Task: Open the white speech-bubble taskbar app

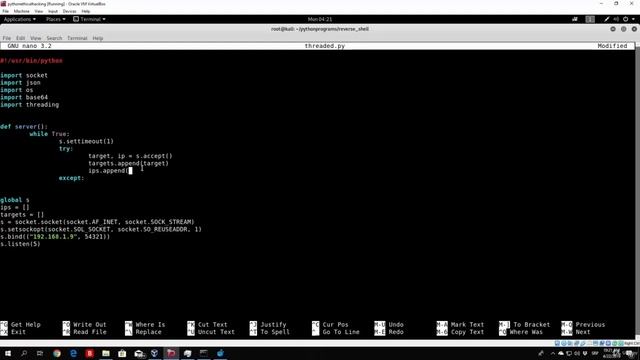Action: (187, 353)
